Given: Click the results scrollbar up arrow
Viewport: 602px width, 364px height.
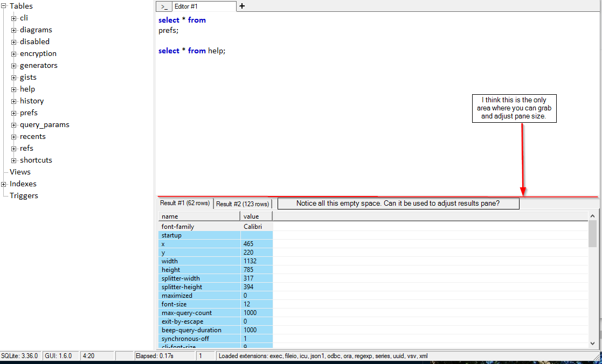Looking at the screenshot, I should point(593,216).
